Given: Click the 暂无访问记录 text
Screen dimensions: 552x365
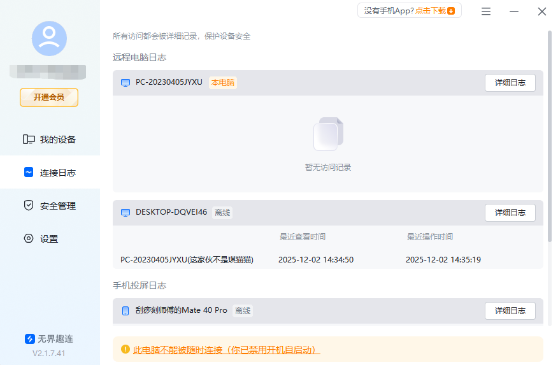Looking at the screenshot, I should [328, 167].
